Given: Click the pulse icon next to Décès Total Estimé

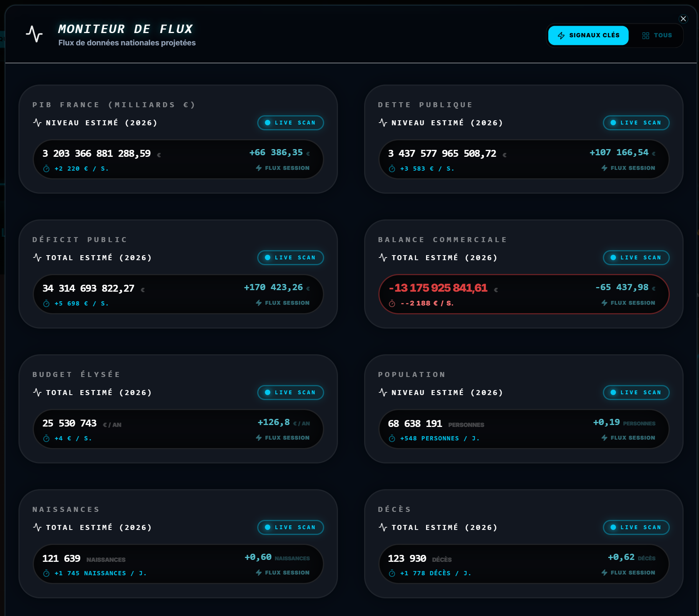Looking at the screenshot, I should 383,527.
